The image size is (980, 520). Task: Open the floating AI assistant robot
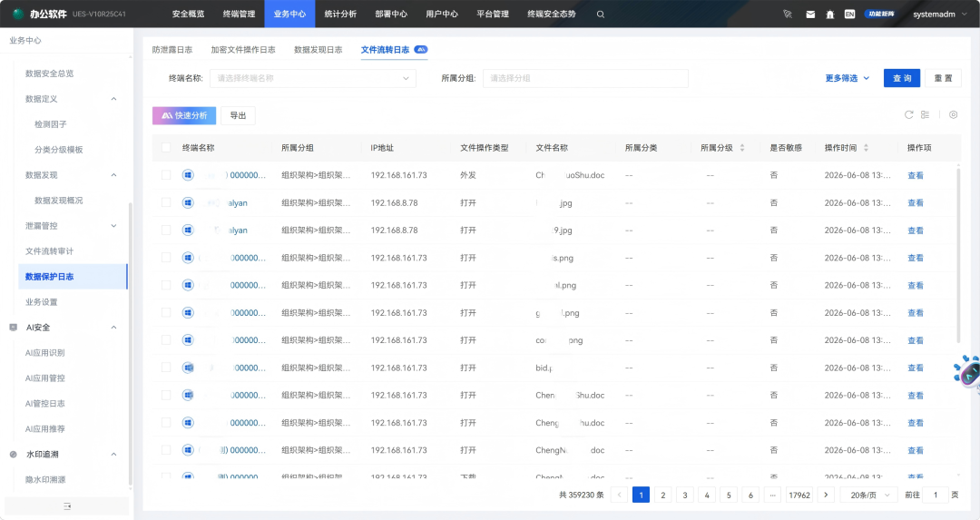click(967, 373)
